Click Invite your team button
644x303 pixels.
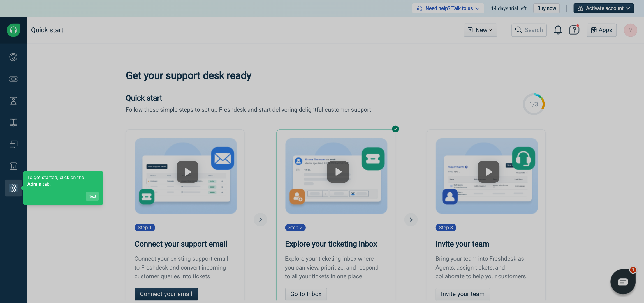click(x=463, y=294)
